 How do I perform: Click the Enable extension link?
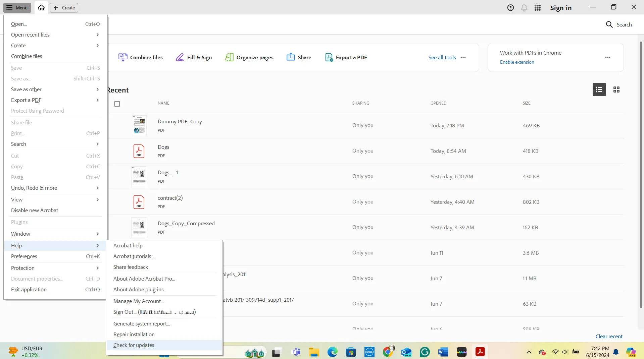[x=517, y=62]
